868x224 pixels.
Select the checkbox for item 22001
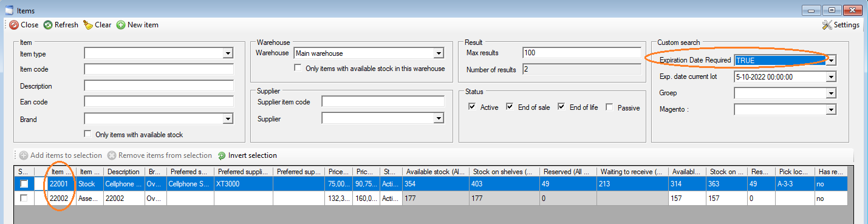click(x=24, y=183)
